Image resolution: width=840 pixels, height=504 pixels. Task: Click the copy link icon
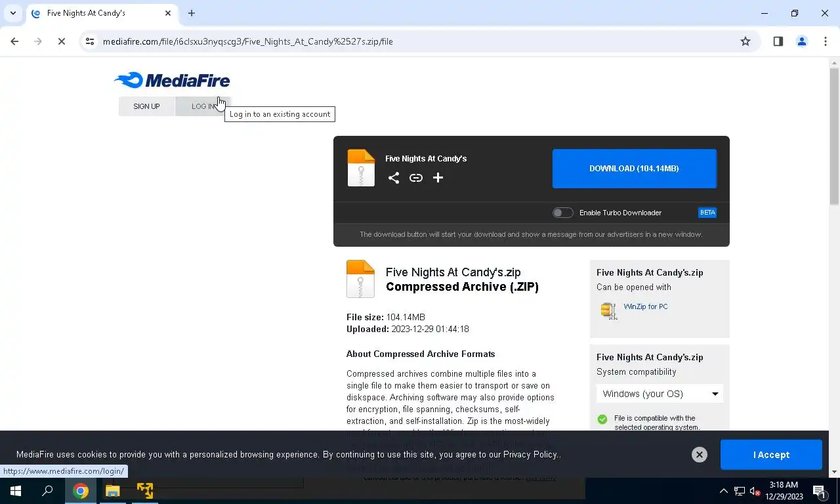(416, 178)
